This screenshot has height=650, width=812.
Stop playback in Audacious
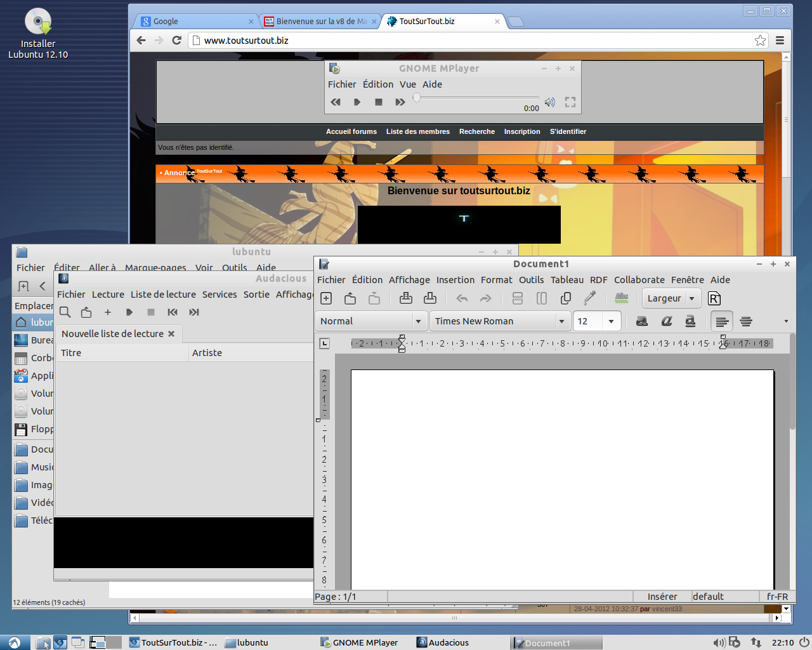click(x=151, y=312)
